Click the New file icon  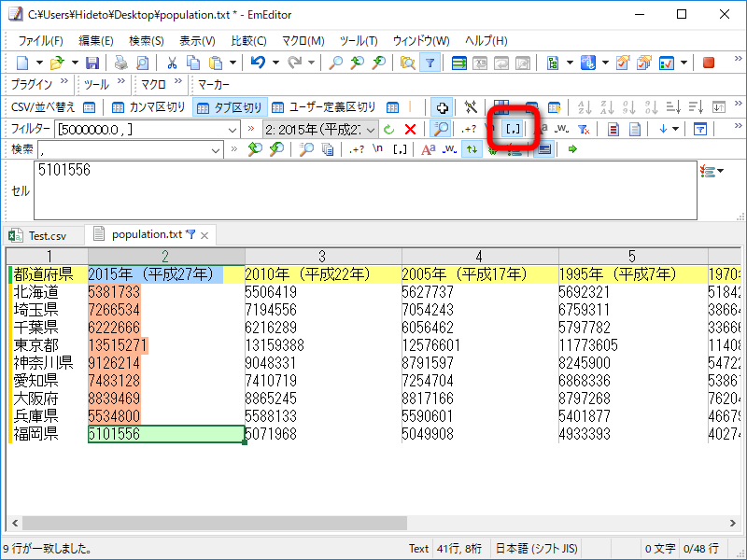click(x=22, y=63)
